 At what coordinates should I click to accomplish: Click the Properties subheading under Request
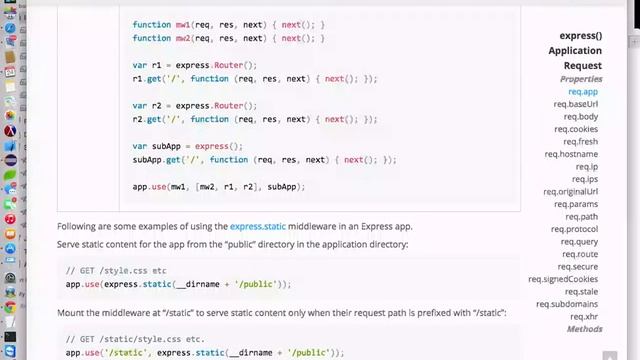pos(581,79)
